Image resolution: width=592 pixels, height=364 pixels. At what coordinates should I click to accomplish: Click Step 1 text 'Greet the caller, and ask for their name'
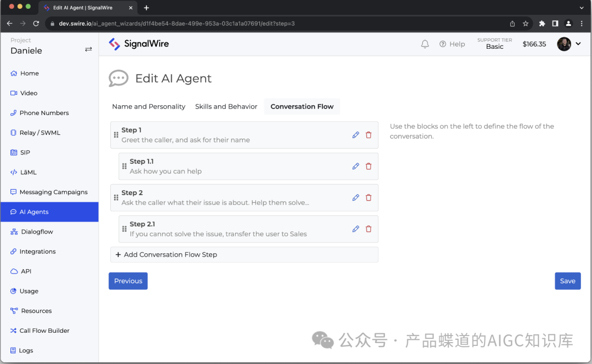tap(186, 140)
